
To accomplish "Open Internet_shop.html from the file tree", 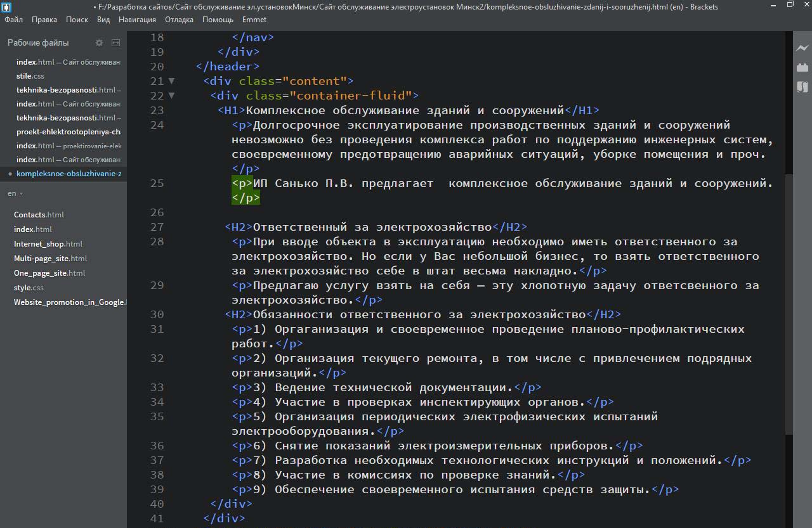I will [48, 244].
